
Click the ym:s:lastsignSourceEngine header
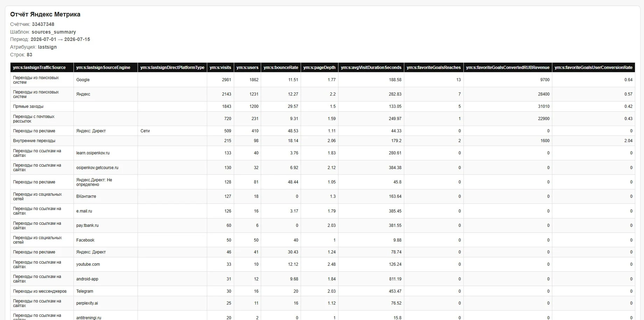(106, 68)
